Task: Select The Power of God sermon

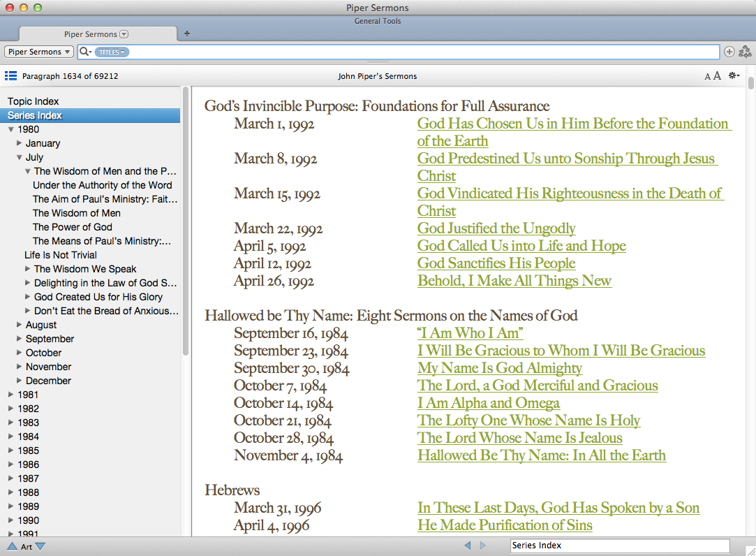Action: click(73, 227)
